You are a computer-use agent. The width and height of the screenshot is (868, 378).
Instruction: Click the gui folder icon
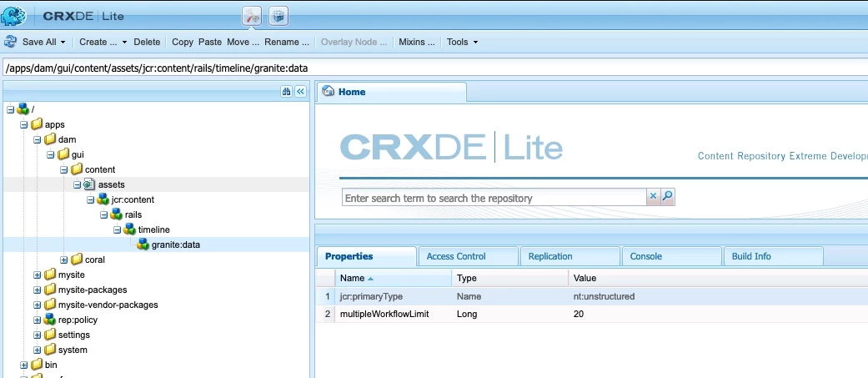pyautogui.click(x=63, y=154)
